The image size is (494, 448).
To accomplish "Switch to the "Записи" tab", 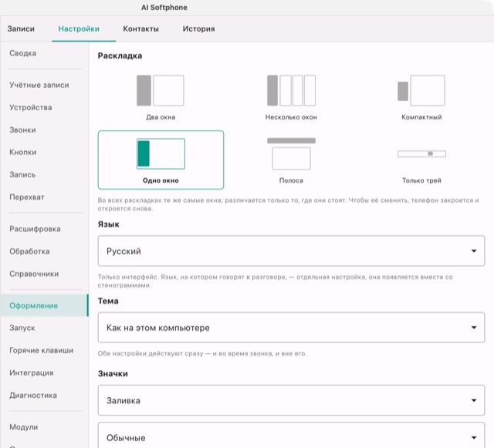I will (x=21, y=29).
